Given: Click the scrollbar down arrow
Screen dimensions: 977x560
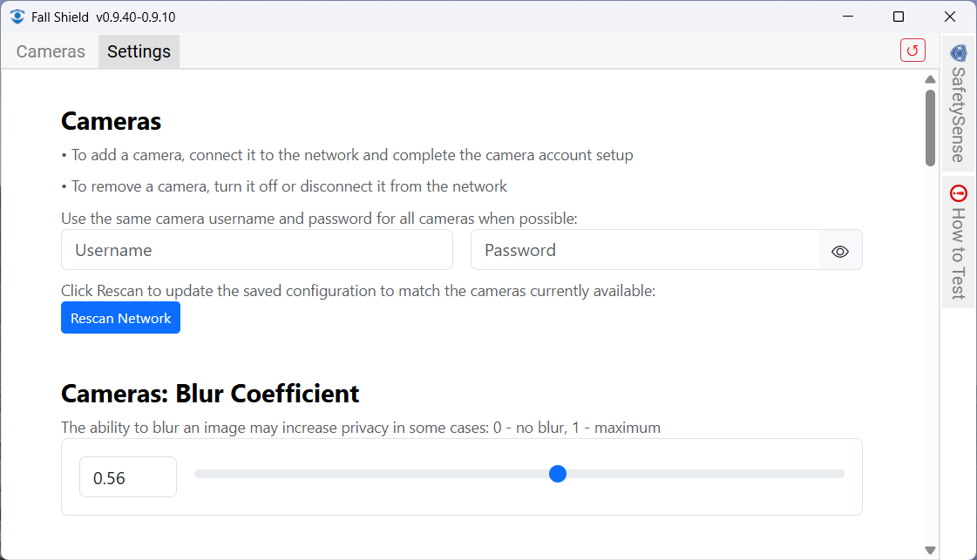Looking at the screenshot, I should coord(930,550).
